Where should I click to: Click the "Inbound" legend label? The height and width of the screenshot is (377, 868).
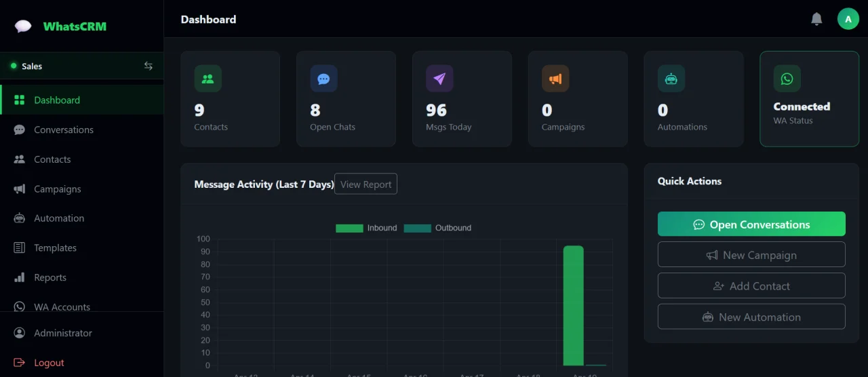tap(382, 228)
